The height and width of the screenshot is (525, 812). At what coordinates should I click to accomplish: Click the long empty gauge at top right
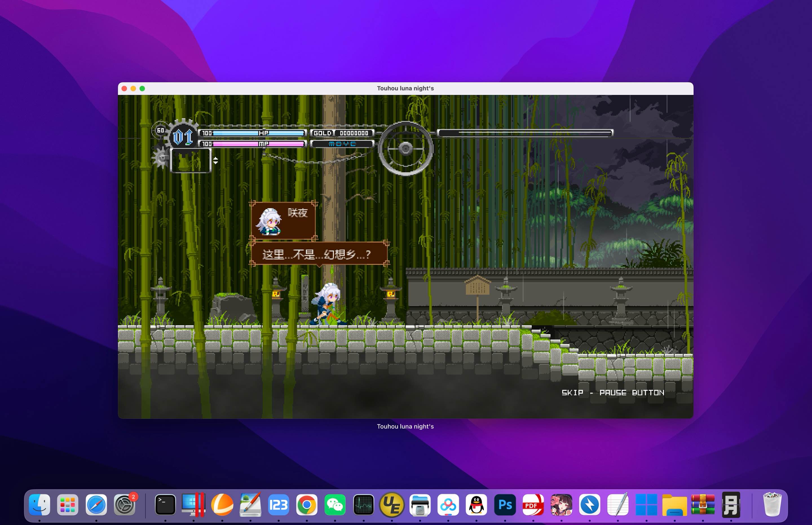pos(525,133)
